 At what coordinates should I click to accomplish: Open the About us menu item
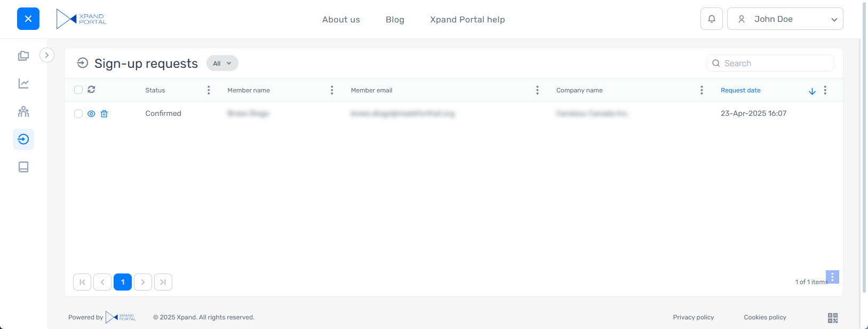341,20
